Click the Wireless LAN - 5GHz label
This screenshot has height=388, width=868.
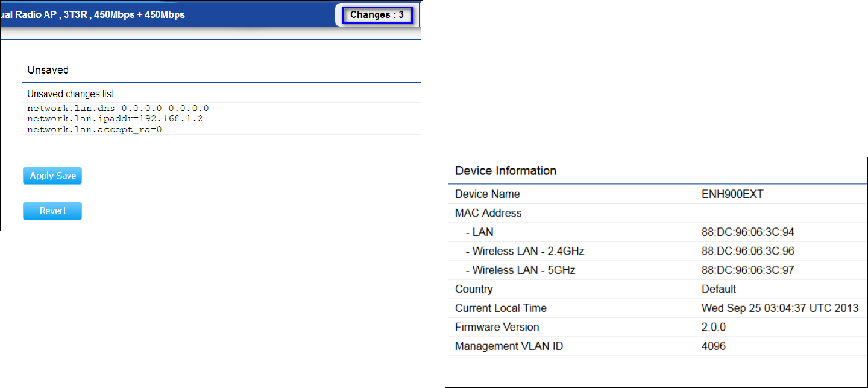(521, 270)
